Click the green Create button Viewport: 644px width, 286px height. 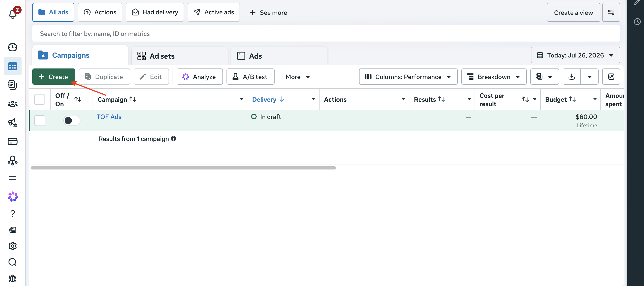point(53,77)
